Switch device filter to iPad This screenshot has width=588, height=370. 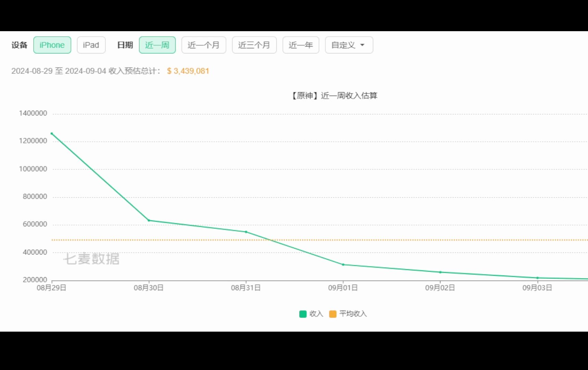point(91,45)
